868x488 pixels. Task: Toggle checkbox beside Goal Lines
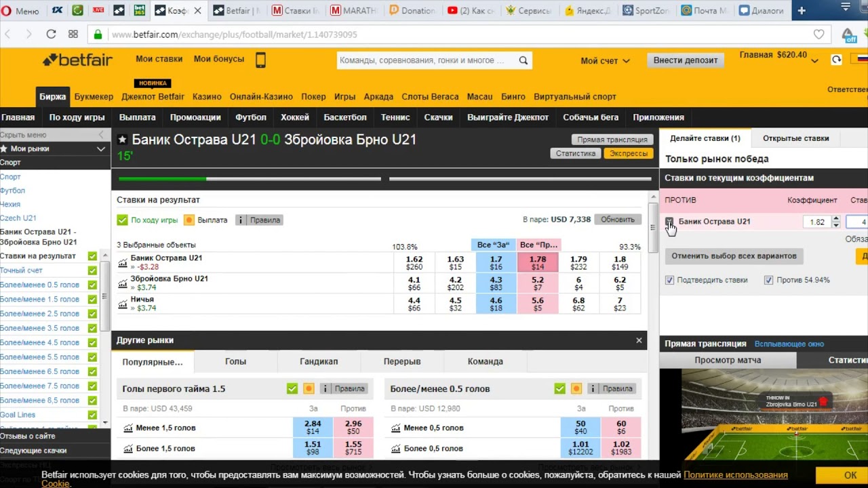click(92, 415)
